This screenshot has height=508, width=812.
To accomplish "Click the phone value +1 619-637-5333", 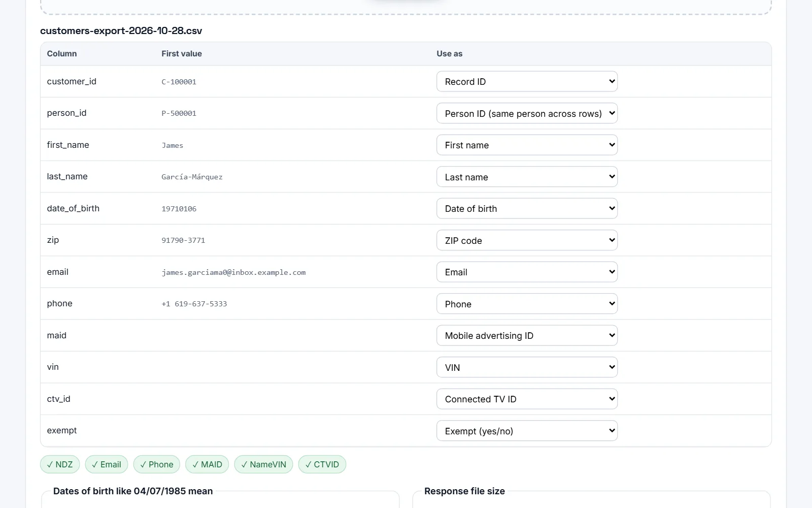I will tap(194, 304).
